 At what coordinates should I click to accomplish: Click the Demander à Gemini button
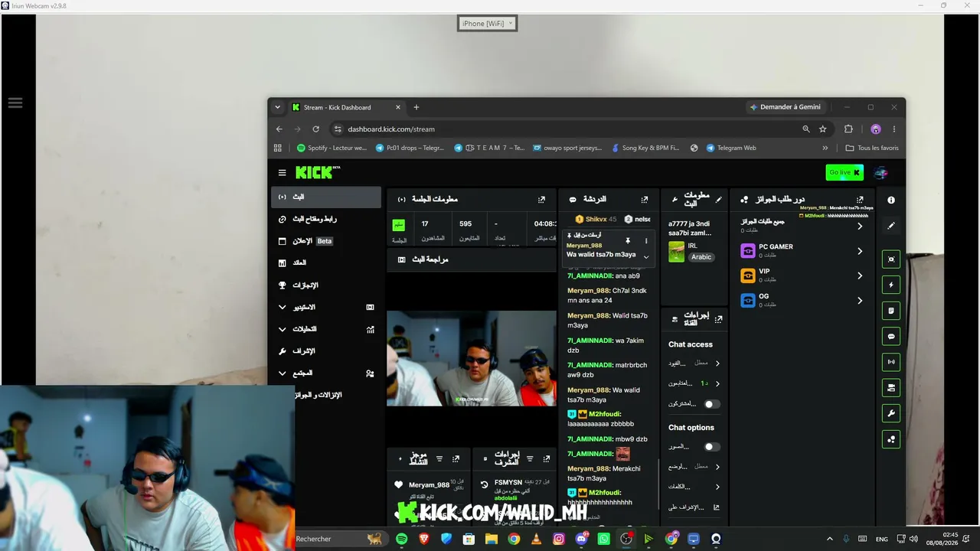pyautogui.click(x=785, y=107)
